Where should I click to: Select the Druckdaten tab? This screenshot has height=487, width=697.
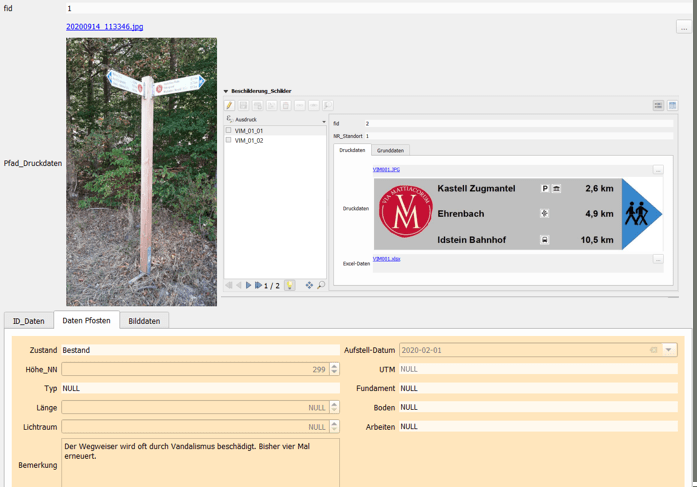pyautogui.click(x=352, y=150)
